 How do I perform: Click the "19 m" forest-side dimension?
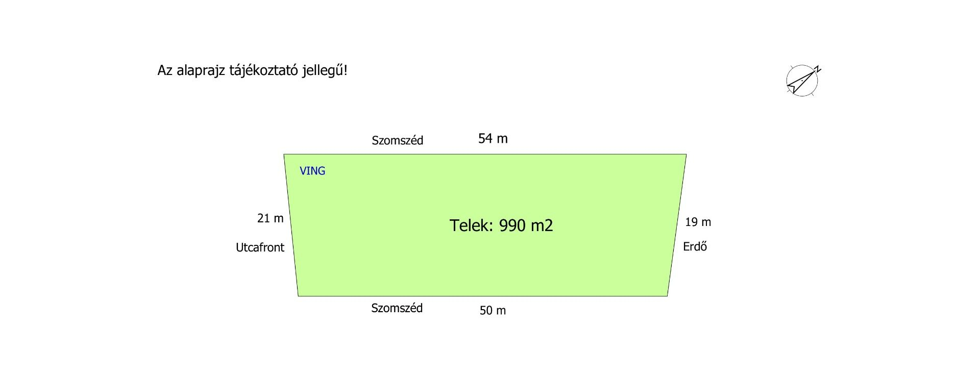[x=698, y=222]
